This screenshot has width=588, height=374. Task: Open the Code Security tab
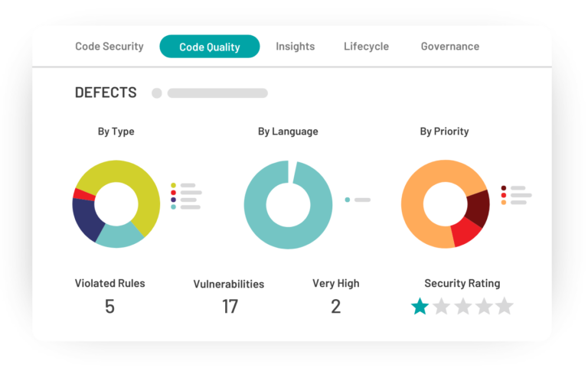[109, 47]
